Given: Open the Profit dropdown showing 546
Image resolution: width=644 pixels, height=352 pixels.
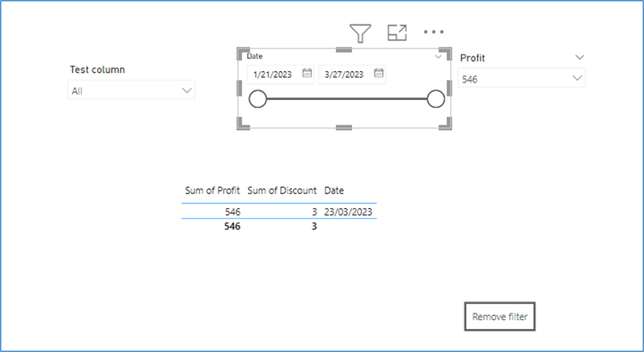Looking at the screenshot, I should tap(522, 77).
